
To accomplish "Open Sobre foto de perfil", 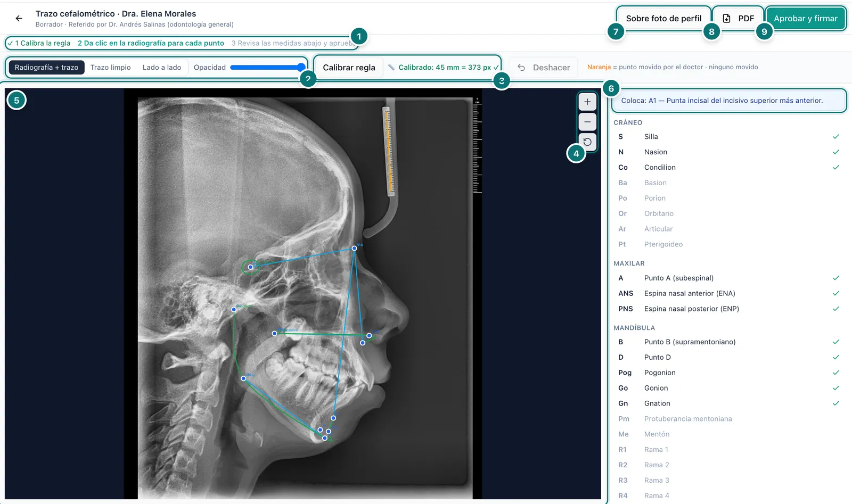I will pos(663,19).
